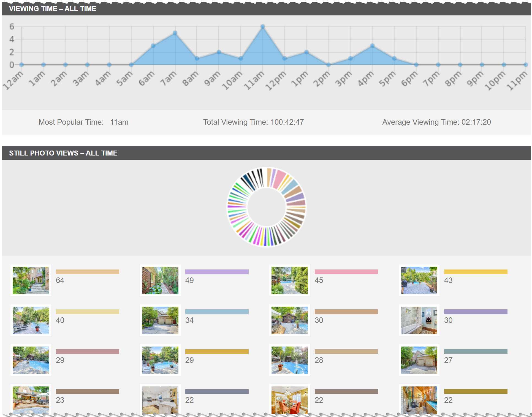Open garden path photo with 49 views
Viewport: 532px width, 417px height.
[x=160, y=280]
